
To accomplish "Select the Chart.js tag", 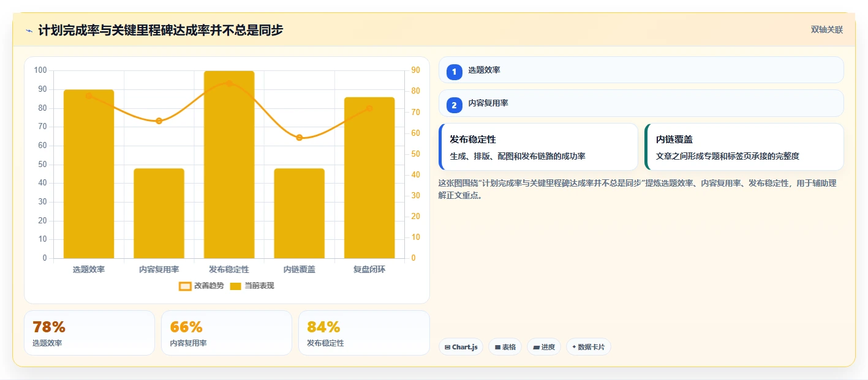I will pyautogui.click(x=461, y=347).
